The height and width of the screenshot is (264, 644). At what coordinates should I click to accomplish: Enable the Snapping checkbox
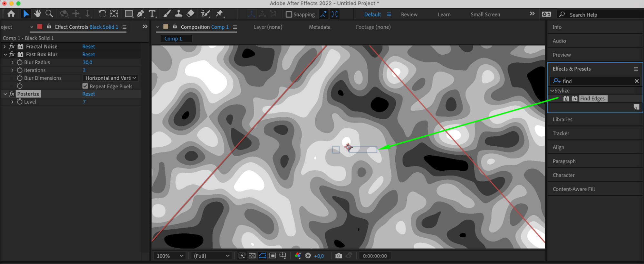pos(289,14)
